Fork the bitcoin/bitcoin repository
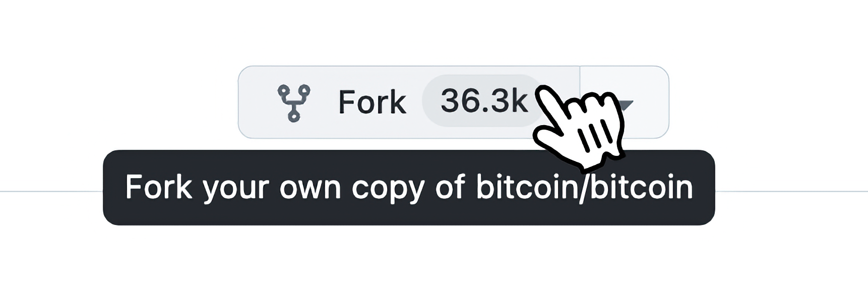This screenshot has height=282, width=868. click(409, 102)
